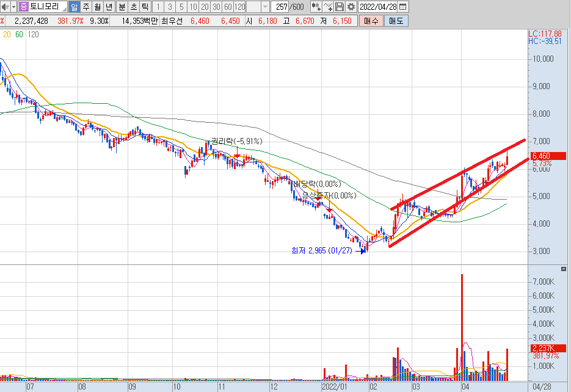Click the 120 moving average legend label
This screenshot has height=392, width=571.
33,34
